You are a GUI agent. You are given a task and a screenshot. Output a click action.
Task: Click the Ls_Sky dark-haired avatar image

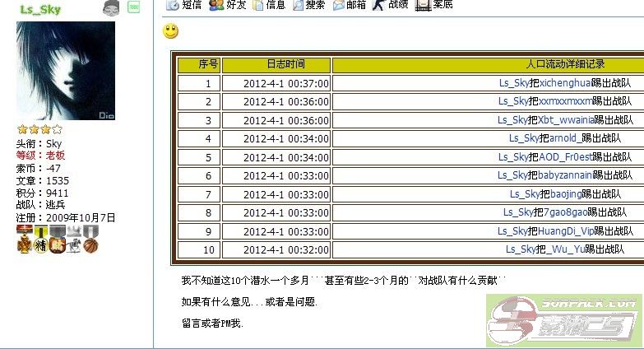pos(66,72)
